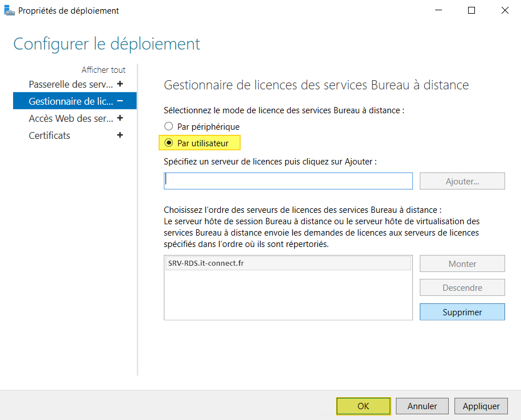Click the Monter button
Viewport: 521px width, 420px height.
(462, 263)
